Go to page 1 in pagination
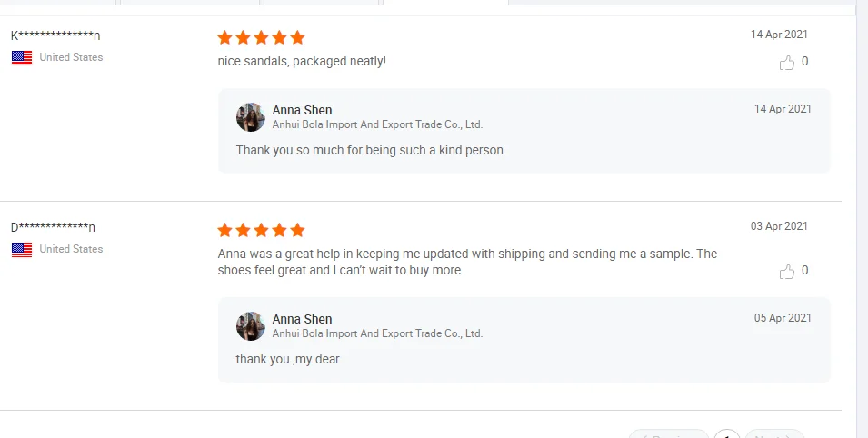Image resolution: width=868 pixels, height=438 pixels. coord(726,435)
